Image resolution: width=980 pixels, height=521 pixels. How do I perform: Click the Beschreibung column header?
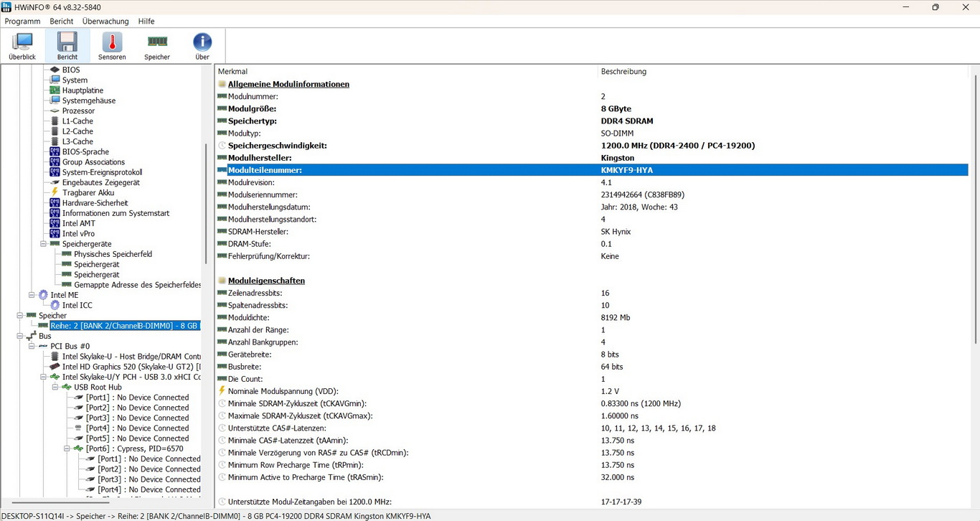(623, 72)
